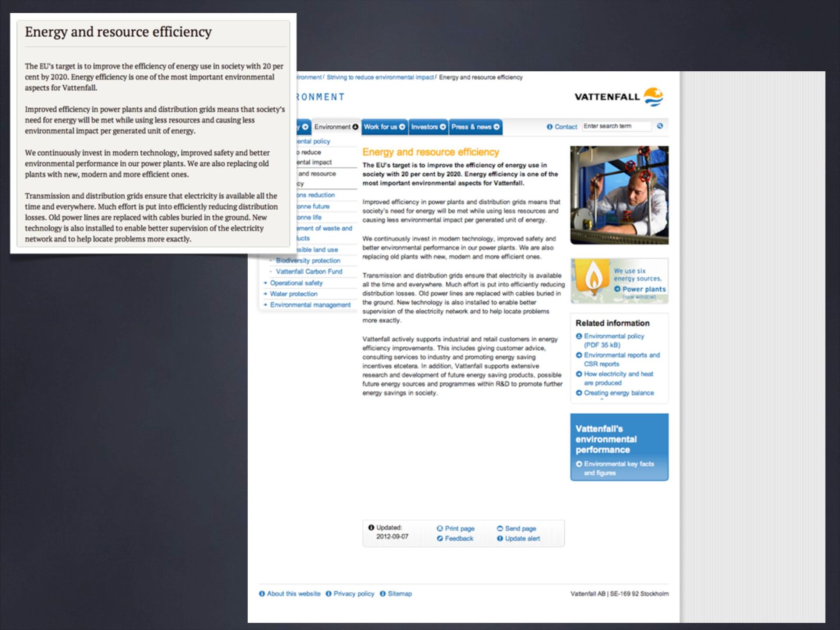Open the Environment navigation tab
Screen dimensions: 840x630
(336, 127)
